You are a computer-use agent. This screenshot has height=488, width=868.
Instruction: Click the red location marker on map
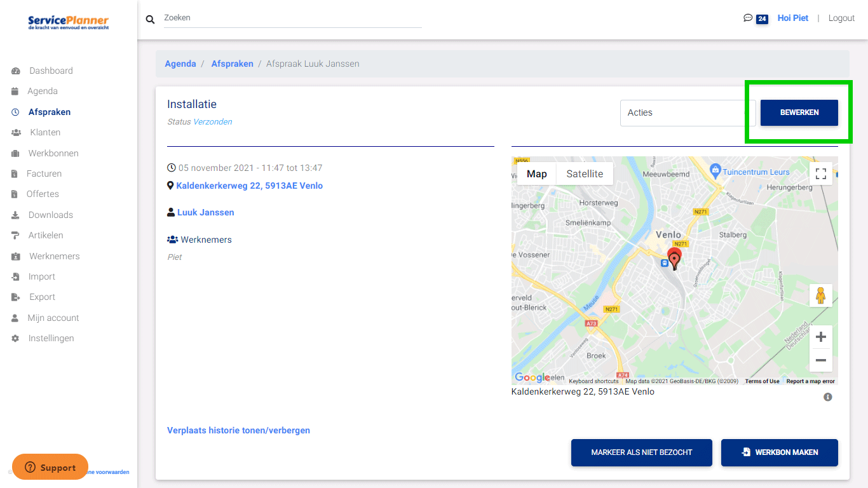click(x=674, y=259)
